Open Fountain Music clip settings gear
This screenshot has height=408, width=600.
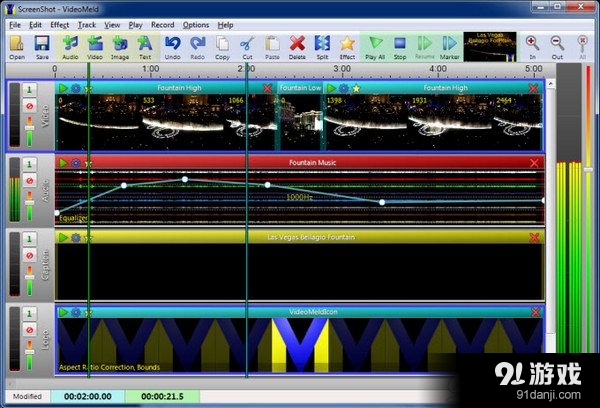click(x=76, y=163)
